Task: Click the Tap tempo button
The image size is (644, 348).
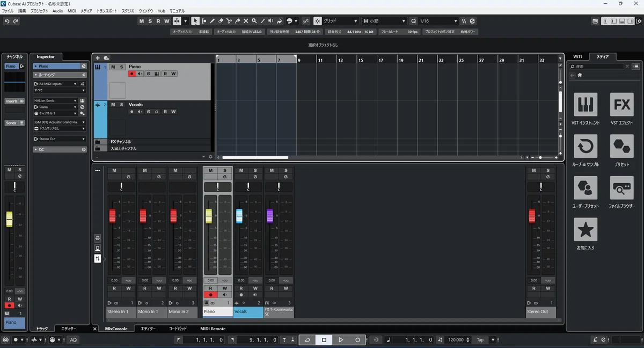Action: (480, 339)
